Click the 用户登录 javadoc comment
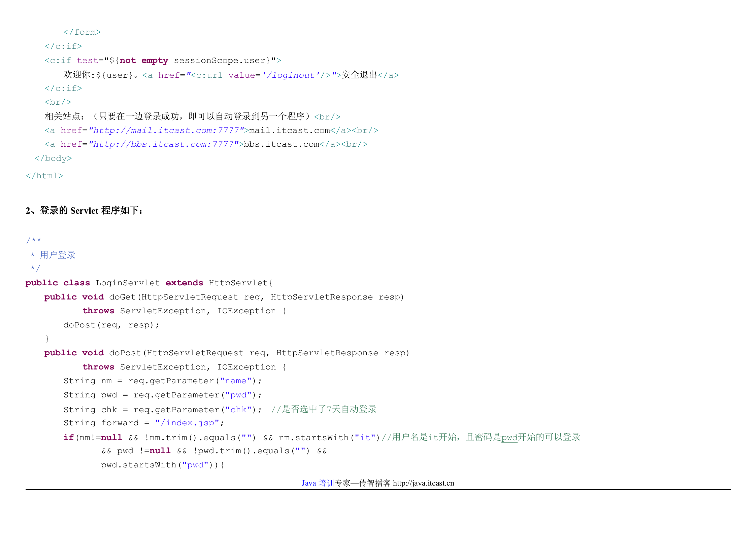The image size is (756, 534). click(57, 255)
